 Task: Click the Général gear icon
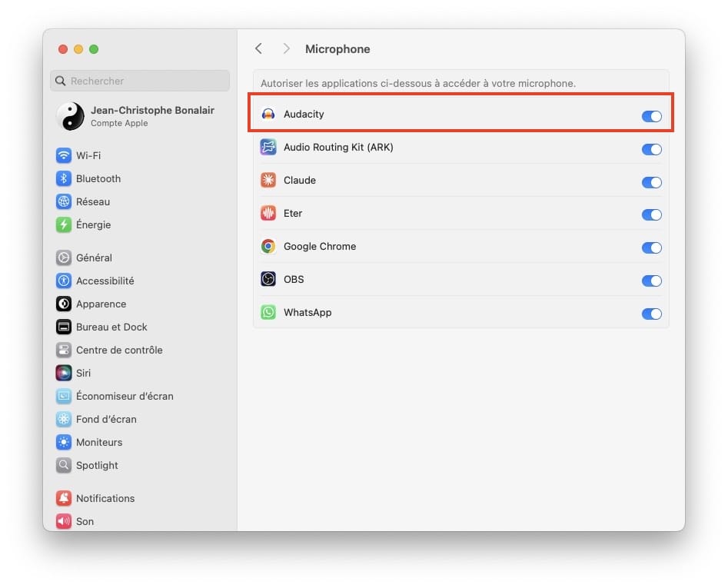tap(64, 257)
